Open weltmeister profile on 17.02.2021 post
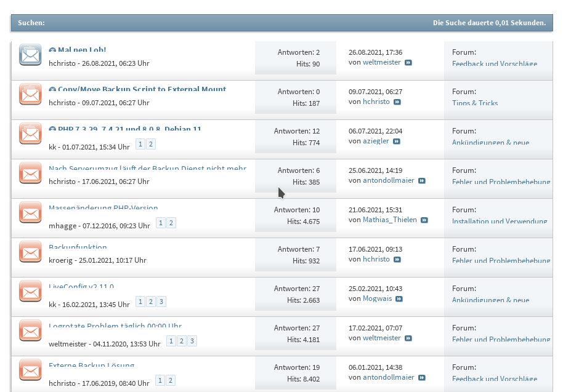Image resolution: width=571 pixels, height=392 pixels. 382,338
